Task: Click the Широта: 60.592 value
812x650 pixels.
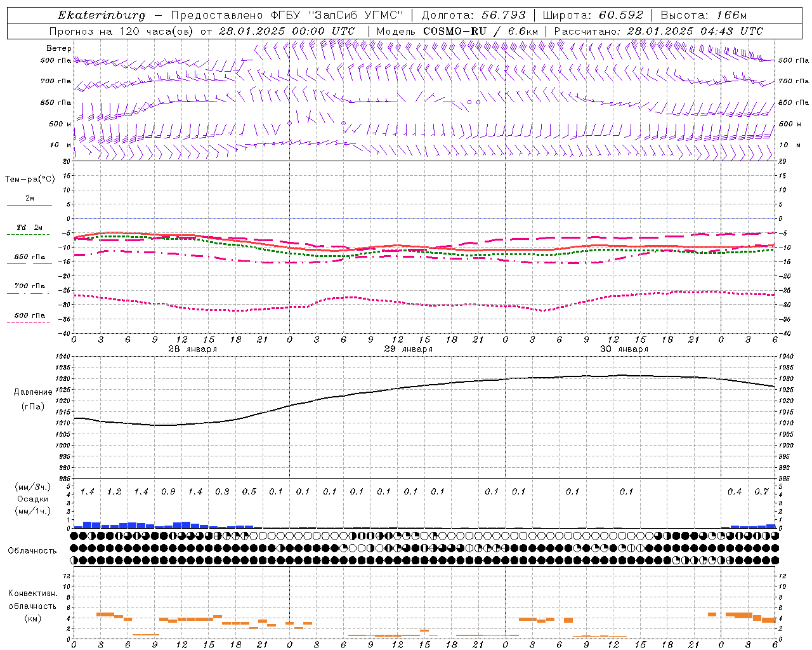Action: coord(593,15)
